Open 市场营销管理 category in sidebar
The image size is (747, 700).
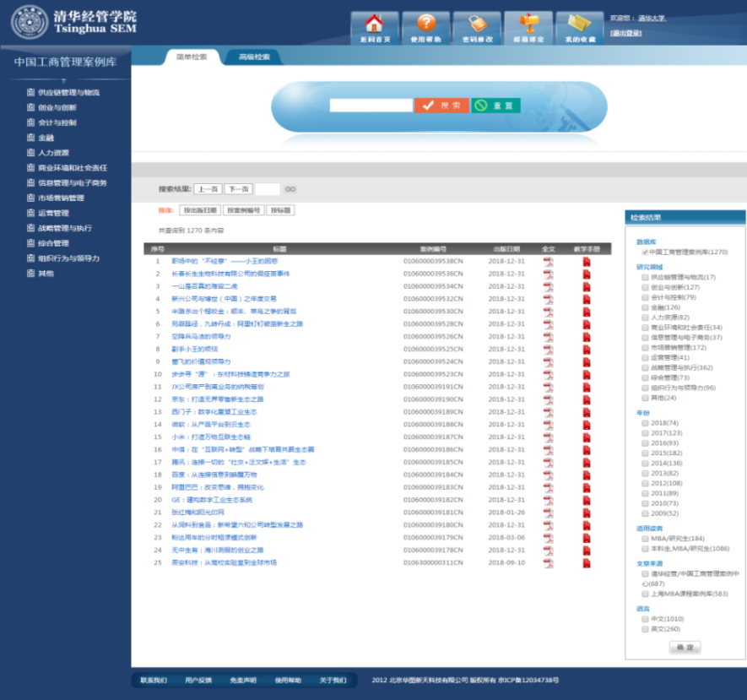tap(61, 198)
